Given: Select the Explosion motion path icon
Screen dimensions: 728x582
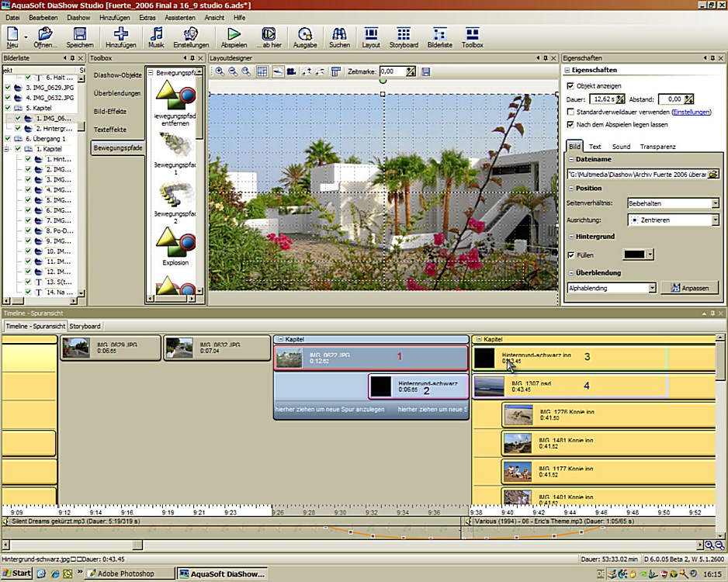Looking at the screenshot, I should (x=175, y=241).
